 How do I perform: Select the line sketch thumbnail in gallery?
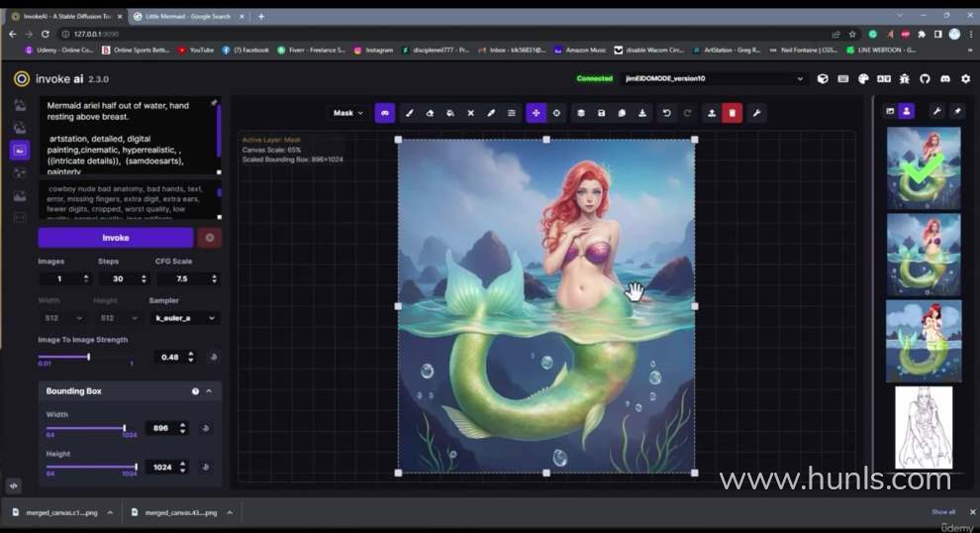tap(924, 428)
